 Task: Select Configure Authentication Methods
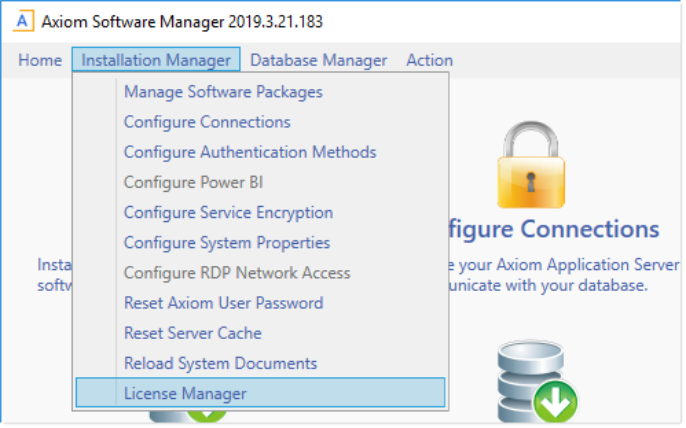(250, 152)
